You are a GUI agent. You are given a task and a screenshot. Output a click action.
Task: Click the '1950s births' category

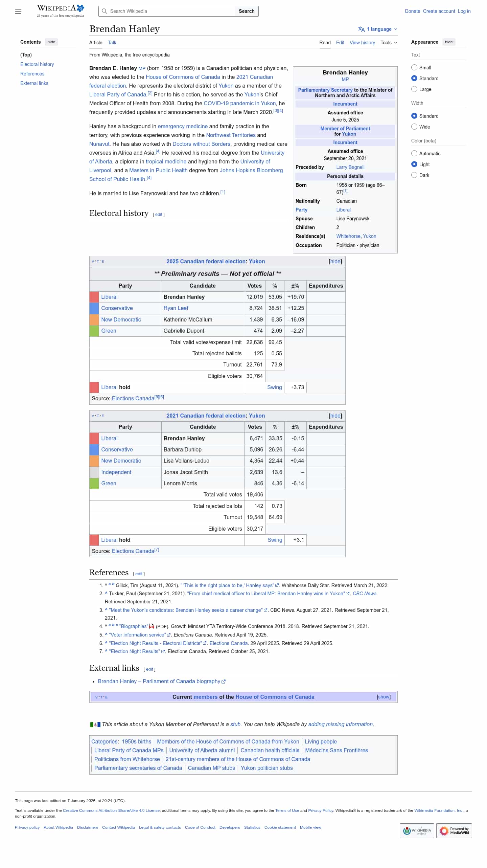click(137, 742)
